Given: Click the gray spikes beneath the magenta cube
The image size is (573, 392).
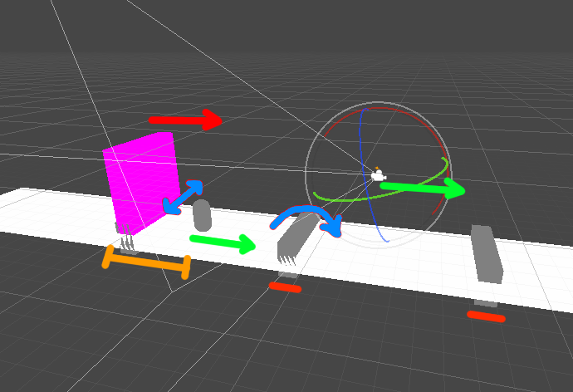Looking at the screenshot, I should 125,239.
